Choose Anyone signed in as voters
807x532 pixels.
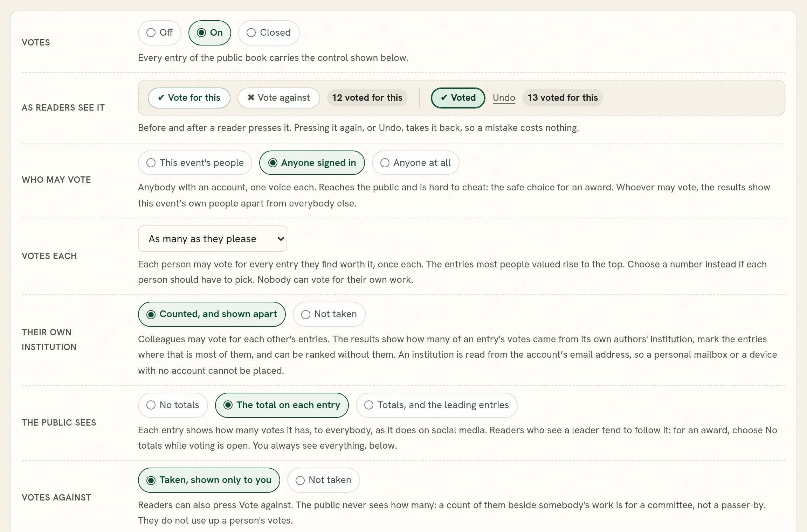tap(312, 163)
